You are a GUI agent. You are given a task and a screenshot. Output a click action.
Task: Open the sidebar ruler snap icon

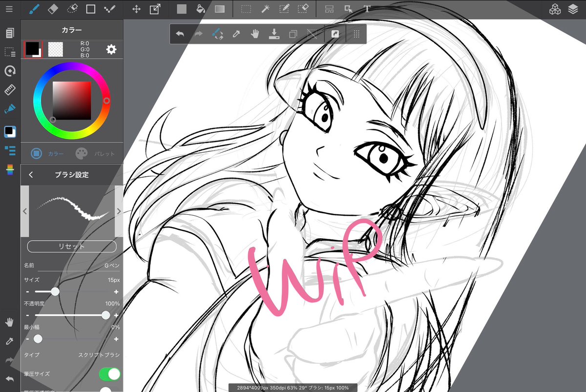click(x=10, y=90)
